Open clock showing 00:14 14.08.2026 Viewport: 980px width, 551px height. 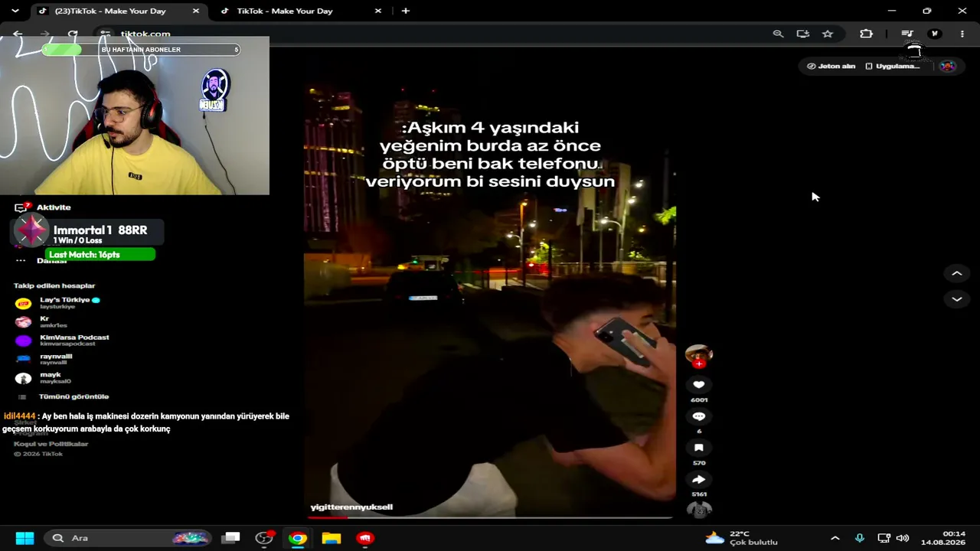[x=943, y=538]
